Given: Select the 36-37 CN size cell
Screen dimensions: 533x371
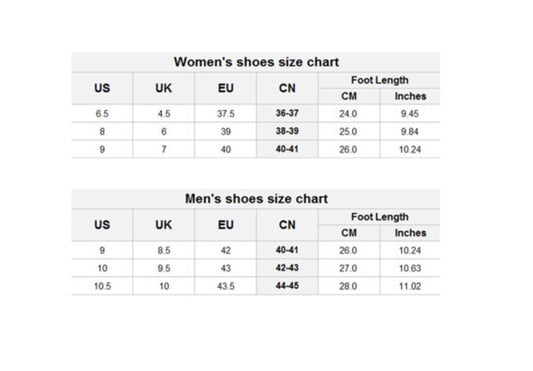Looking at the screenshot, I should tap(287, 113).
